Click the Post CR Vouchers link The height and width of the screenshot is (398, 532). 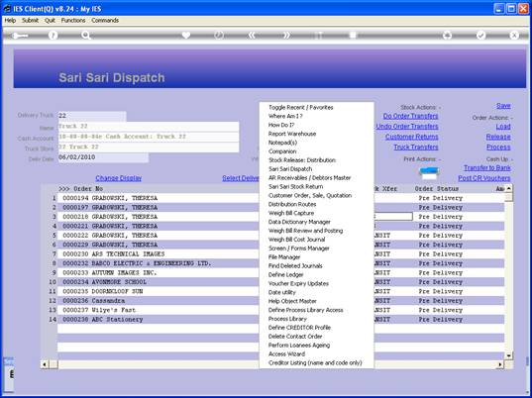point(483,178)
